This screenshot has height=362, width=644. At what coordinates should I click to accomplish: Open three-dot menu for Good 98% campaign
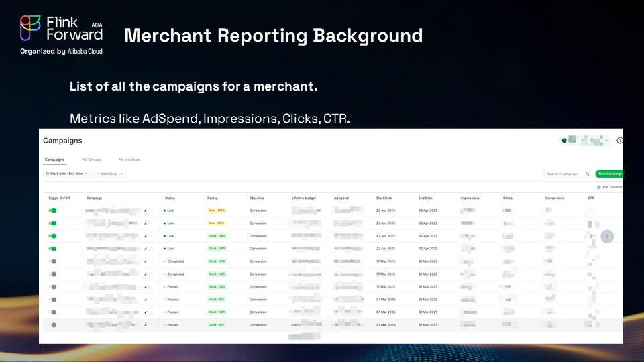click(152, 300)
